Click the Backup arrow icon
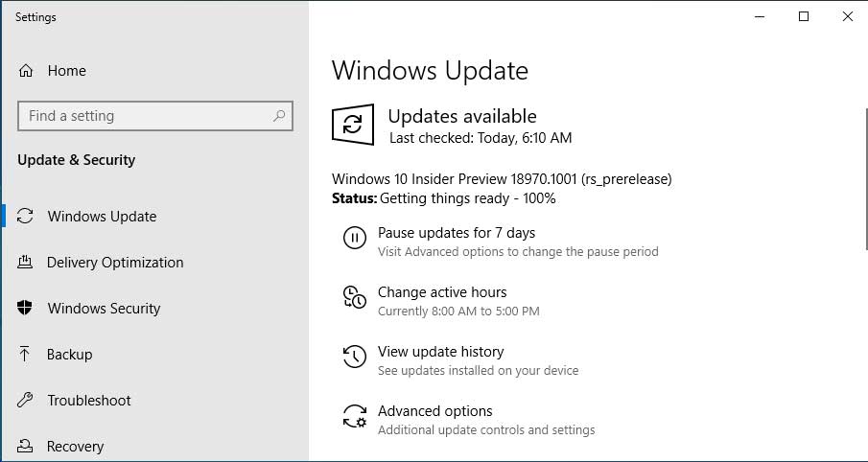868x462 pixels. (24, 354)
